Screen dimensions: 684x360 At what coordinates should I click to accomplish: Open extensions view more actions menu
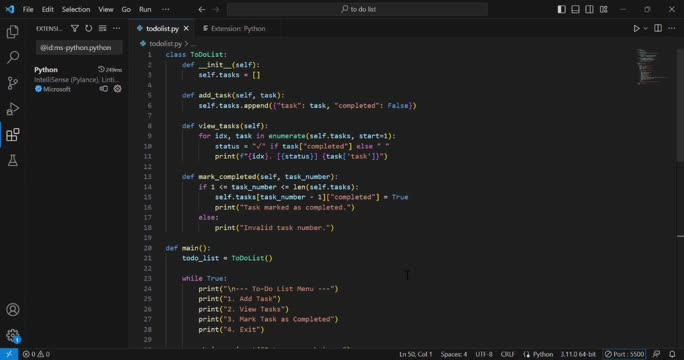pos(116,28)
